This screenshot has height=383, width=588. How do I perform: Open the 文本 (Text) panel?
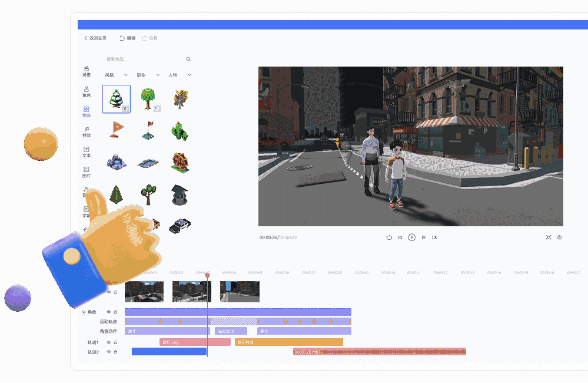(x=86, y=153)
